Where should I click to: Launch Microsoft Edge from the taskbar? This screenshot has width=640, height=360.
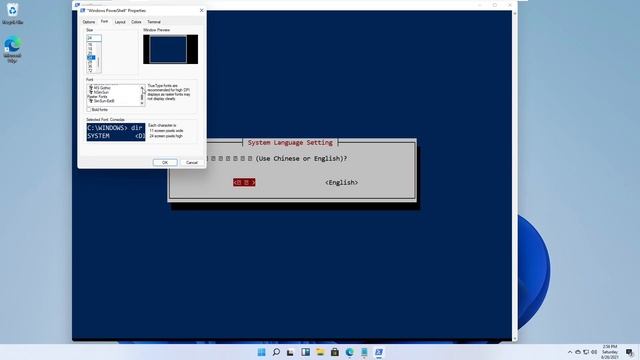(x=349, y=352)
